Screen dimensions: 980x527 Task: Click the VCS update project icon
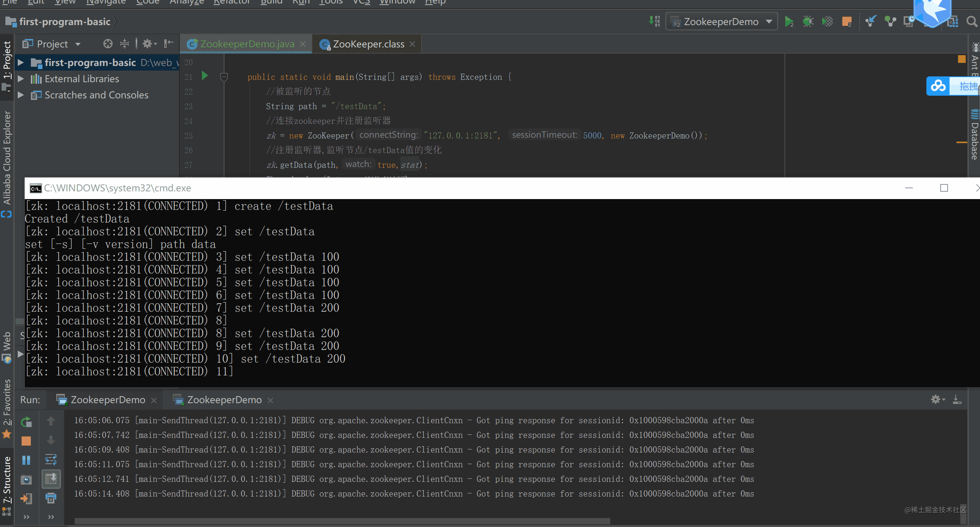[870, 21]
